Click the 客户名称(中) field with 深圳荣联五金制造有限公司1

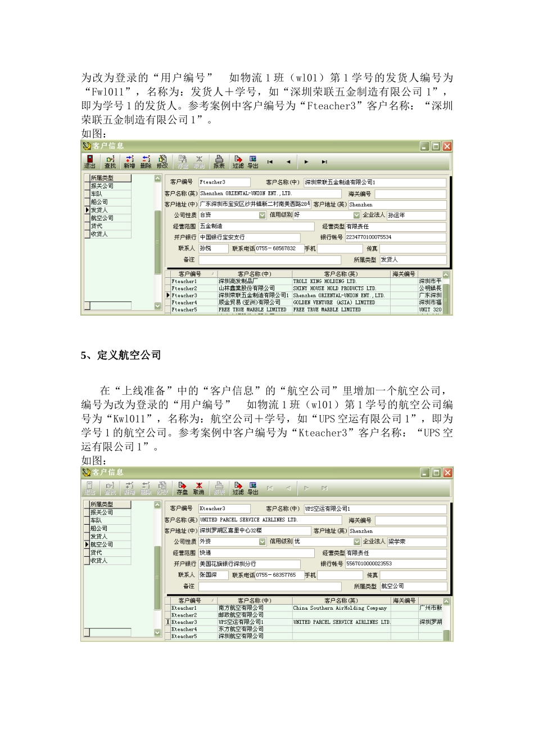pos(375,182)
